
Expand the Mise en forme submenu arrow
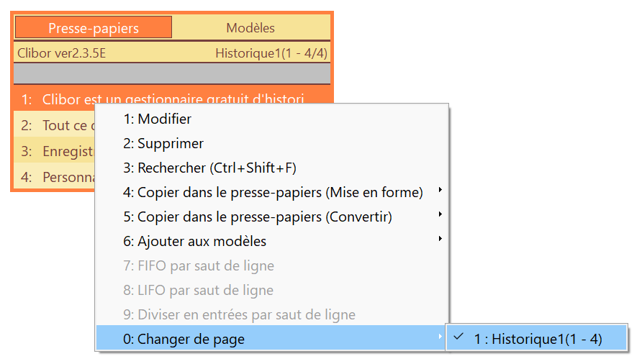[x=440, y=190]
